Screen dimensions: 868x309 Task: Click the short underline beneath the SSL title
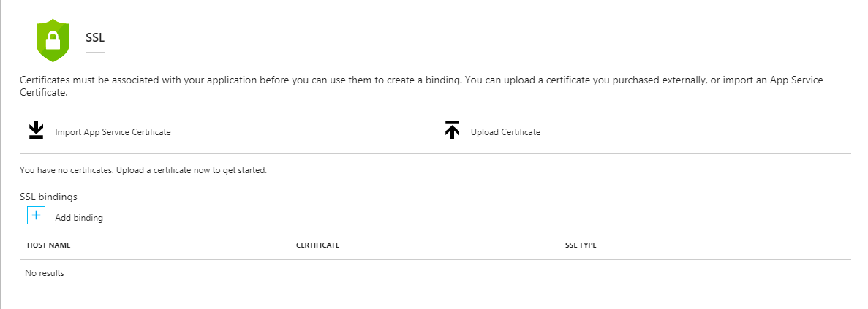(95, 53)
